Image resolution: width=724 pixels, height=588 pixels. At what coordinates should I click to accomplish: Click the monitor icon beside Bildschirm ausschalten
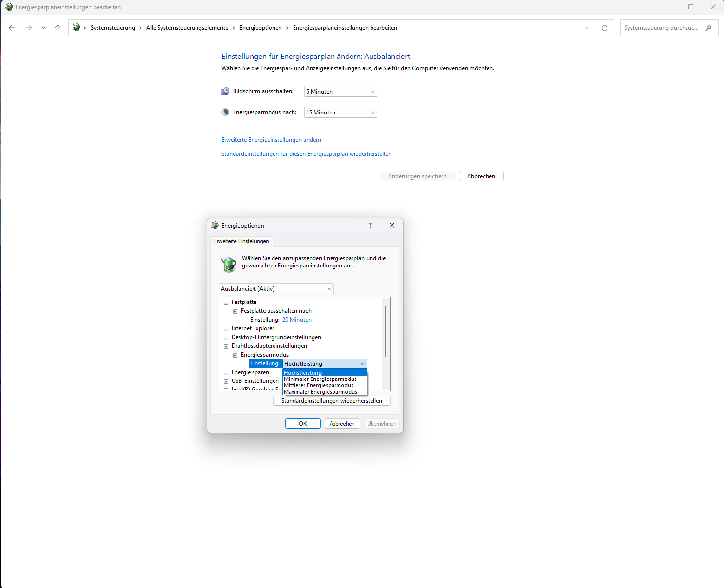pyautogui.click(x=225, y=91)
